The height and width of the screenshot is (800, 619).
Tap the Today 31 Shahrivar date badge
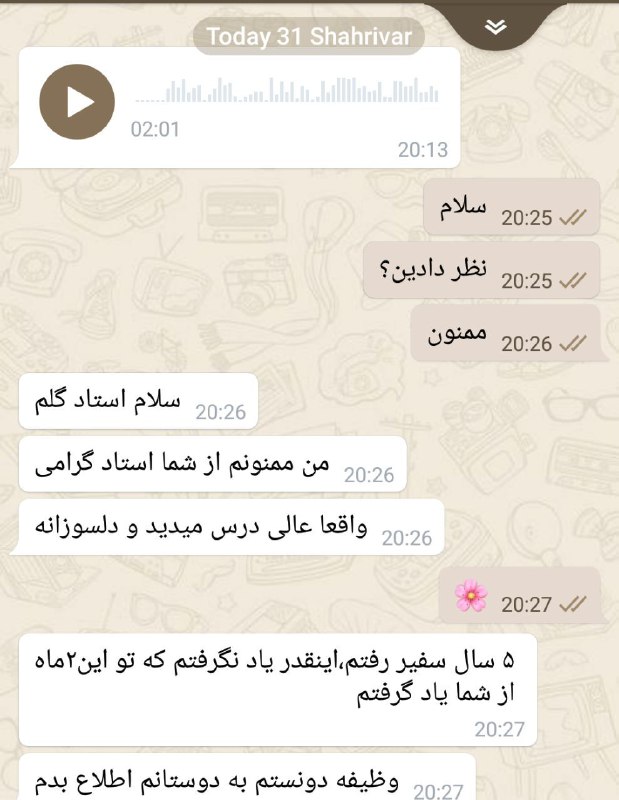(309, 36)
